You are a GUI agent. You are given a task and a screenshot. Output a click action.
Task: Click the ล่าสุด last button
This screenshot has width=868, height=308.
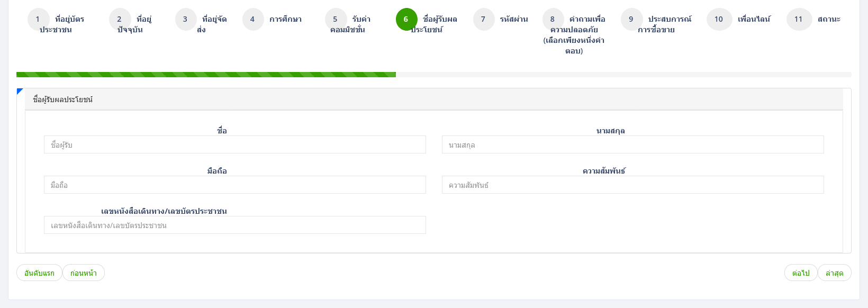click(834, 273)
